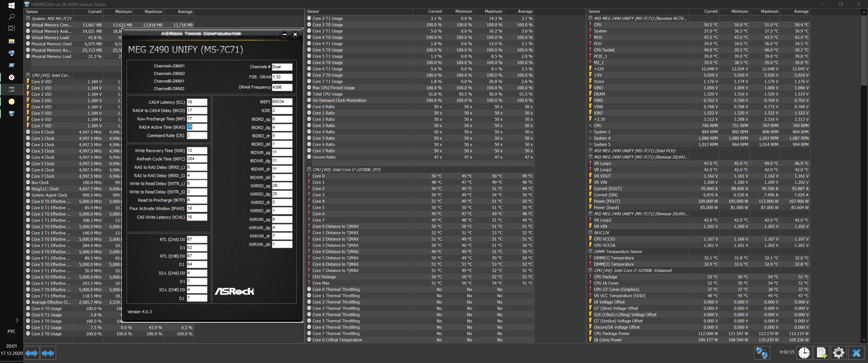The width and height of the screenshot is (868, 363).
Task: Click the clock reset timer icon
Action: tap(804, 353)
